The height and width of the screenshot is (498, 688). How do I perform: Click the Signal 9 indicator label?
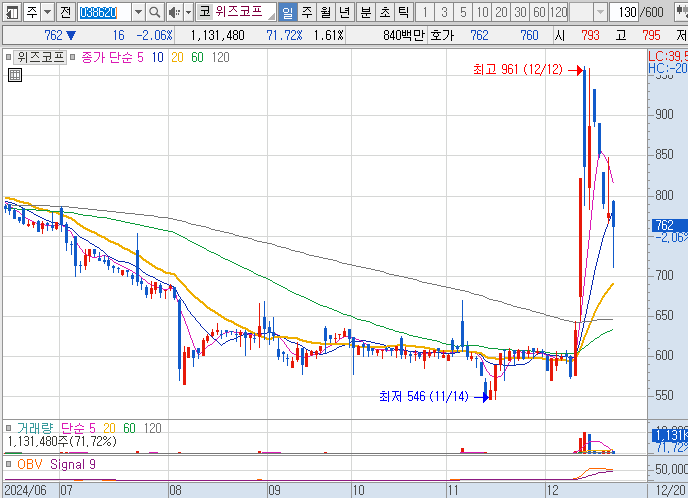(x=72, y=464)
